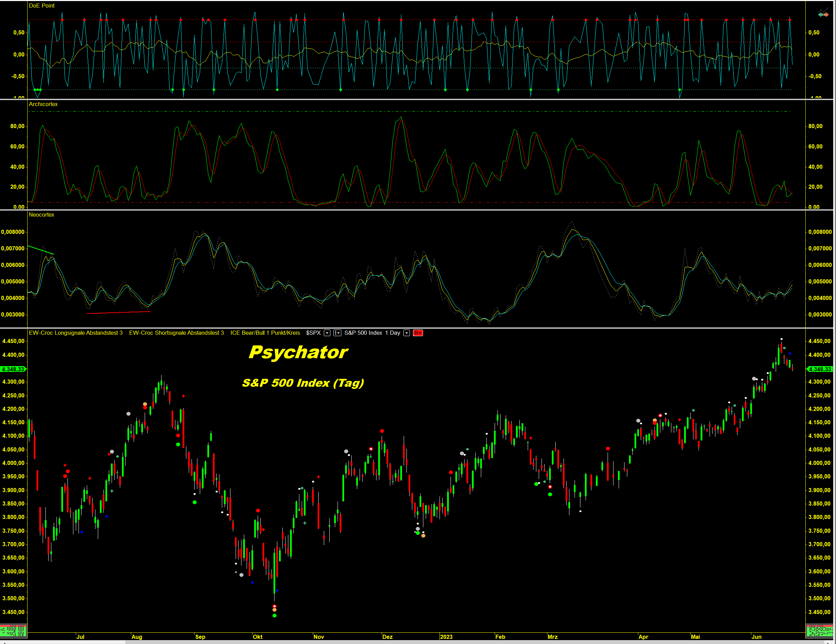This screenshot has height=644, width=836.
Task: Open the $SPX symbol dropdown
Action: (x=327, y=333)
